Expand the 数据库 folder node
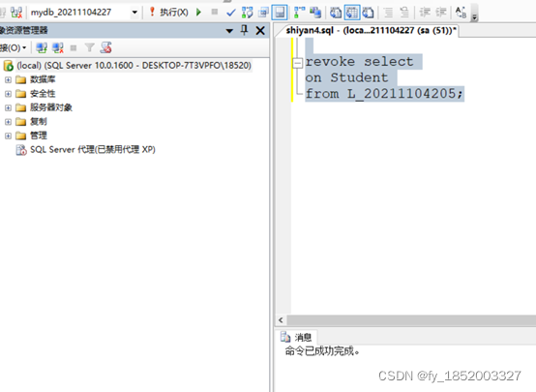Viewport: 536px width, 392px height. click(8, 79)
